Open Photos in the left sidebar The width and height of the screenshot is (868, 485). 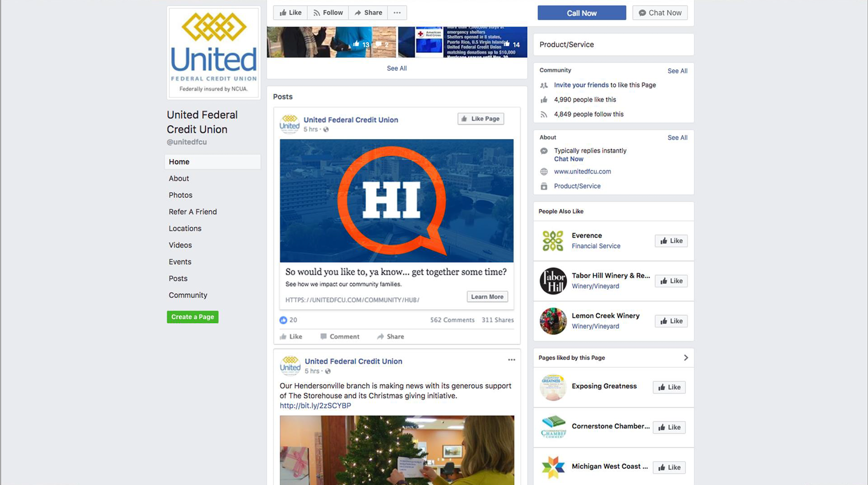(x=180, y=195)
